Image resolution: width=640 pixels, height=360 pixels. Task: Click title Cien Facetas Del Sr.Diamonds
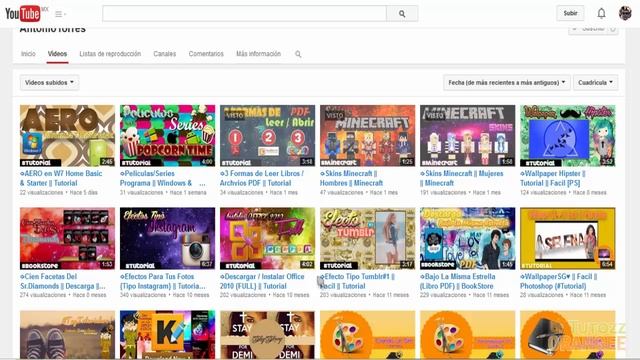pyautogui.click(x=62, y=281)
